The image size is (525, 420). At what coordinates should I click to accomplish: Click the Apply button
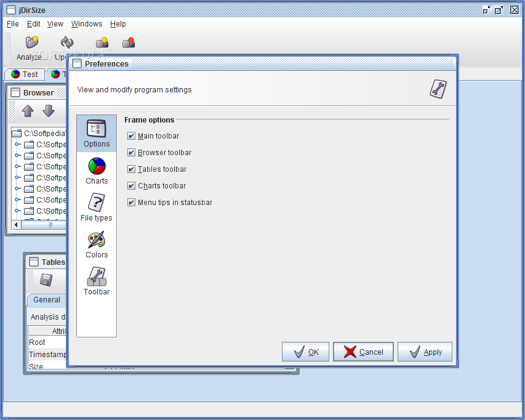[425, 352]
